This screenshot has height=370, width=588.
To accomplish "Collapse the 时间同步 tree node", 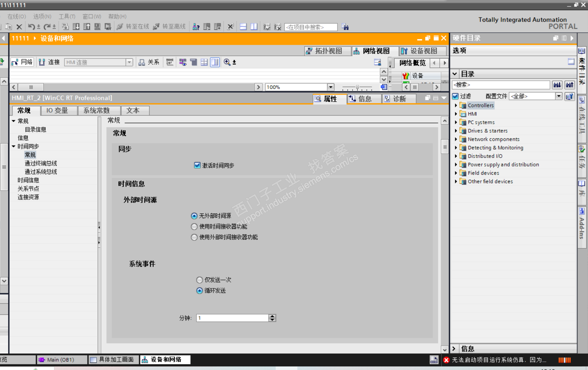I will click(14, 146).
